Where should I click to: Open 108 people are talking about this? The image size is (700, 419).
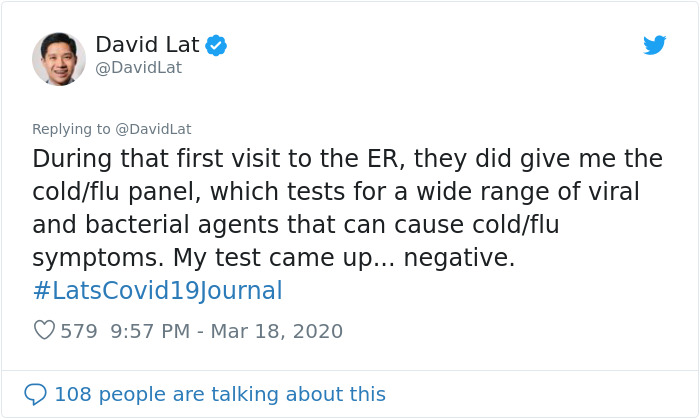(x=219, y=394)
